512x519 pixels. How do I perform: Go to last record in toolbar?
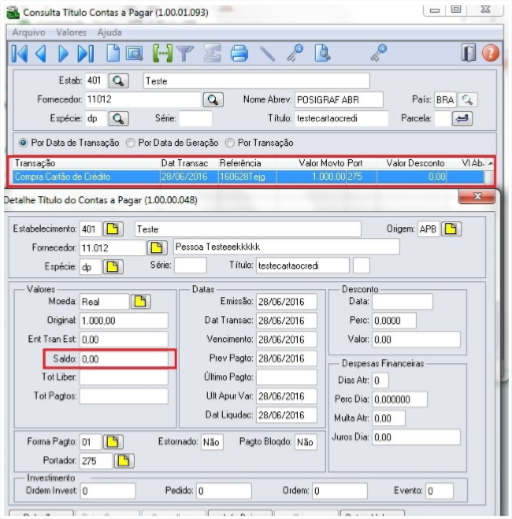point(86,53)
